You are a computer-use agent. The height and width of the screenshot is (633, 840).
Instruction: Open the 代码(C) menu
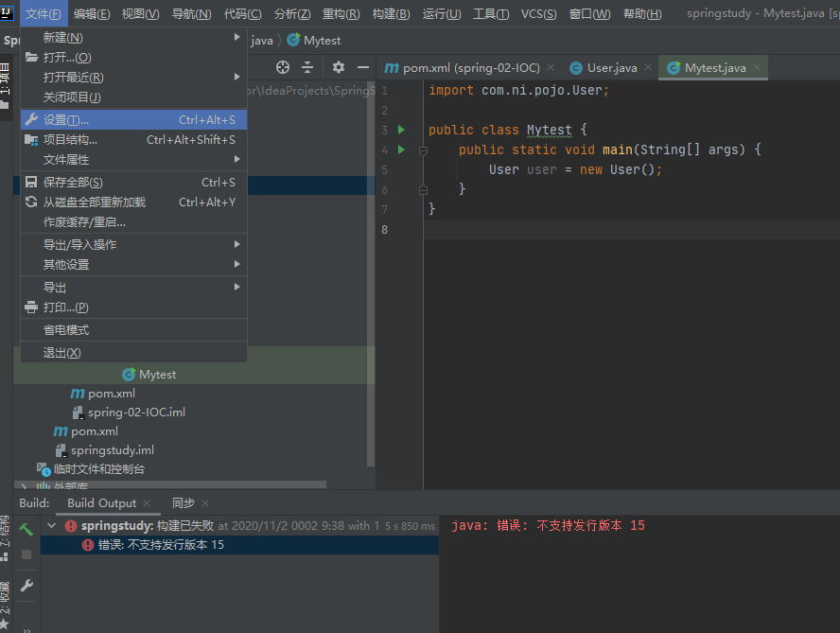pyautogui.click(x=243, y=13)
